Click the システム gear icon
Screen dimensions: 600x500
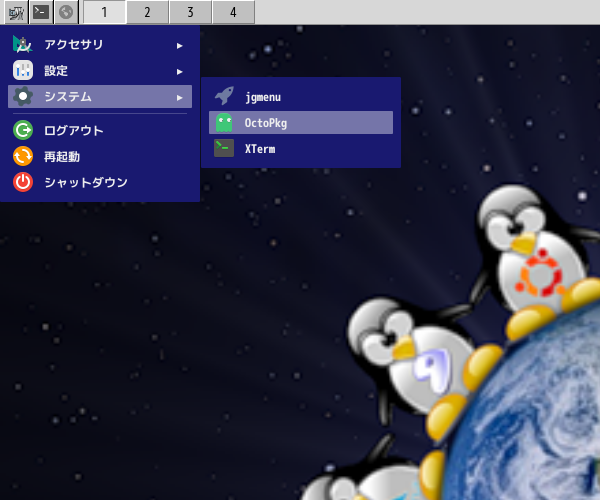point(23,96)
